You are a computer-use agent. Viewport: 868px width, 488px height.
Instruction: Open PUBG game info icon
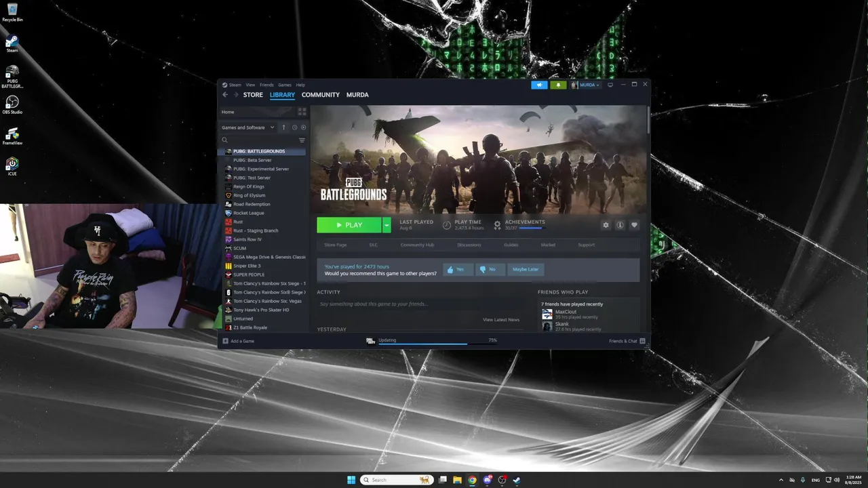pyautogui.click(x=620, y=225)
